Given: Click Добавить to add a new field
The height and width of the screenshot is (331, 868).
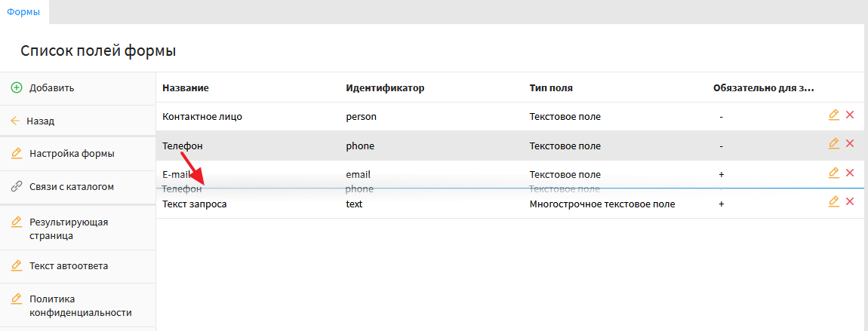Looking at the screenshot, I should click(51, 87).
